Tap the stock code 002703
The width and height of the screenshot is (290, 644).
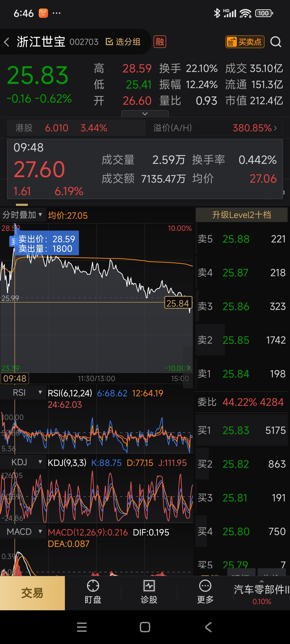pos(84,42)
